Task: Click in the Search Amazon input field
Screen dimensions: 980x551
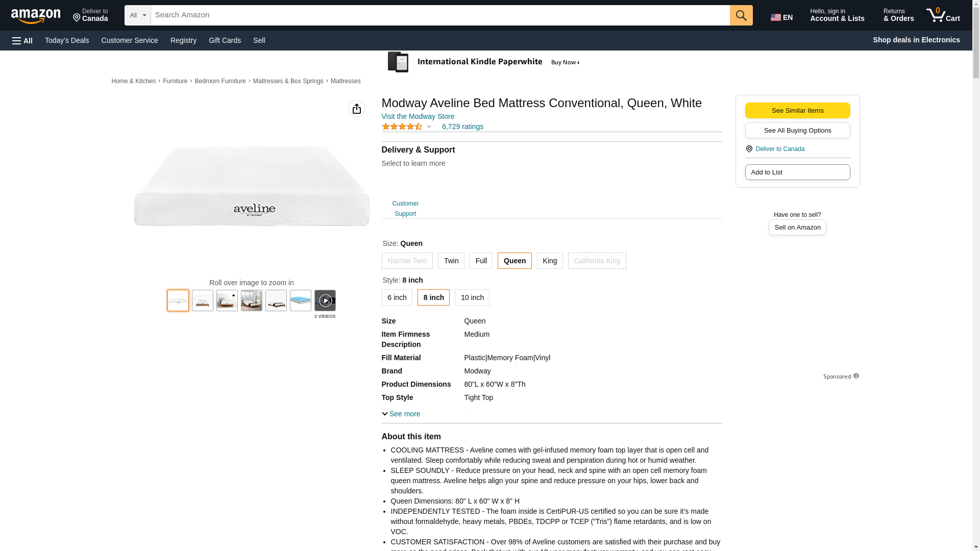Action: coord(439,15)
